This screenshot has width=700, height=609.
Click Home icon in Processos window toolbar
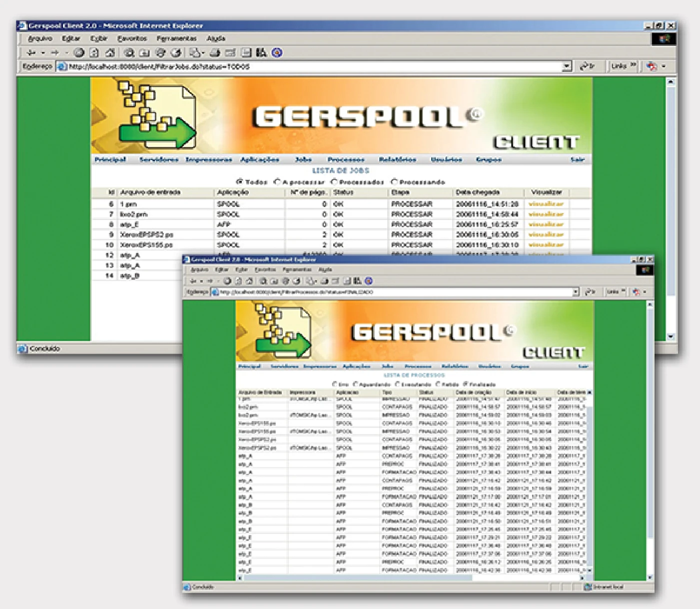[x=249, y=281]
